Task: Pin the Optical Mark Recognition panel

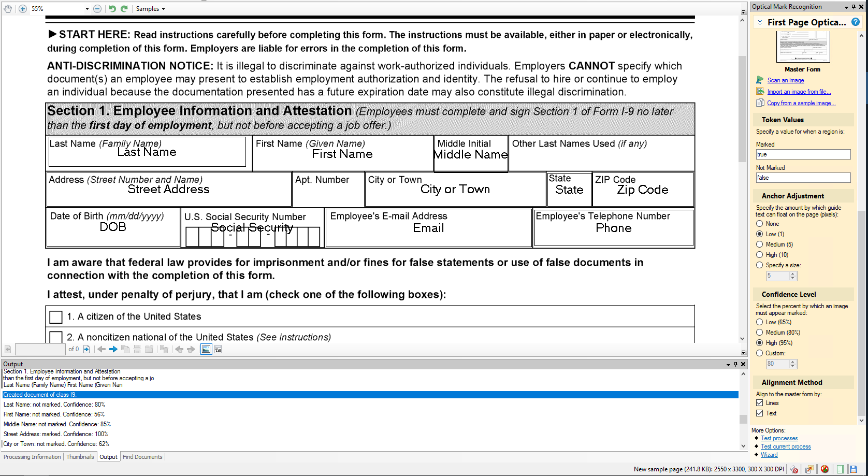Action: click(854, 7)
